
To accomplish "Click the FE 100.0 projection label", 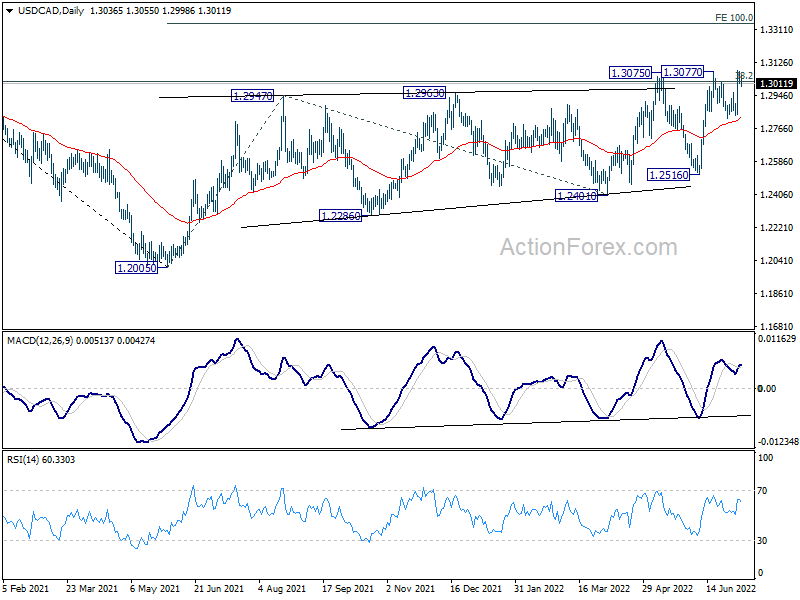I will pyautogui.click(x=733, y=18).
